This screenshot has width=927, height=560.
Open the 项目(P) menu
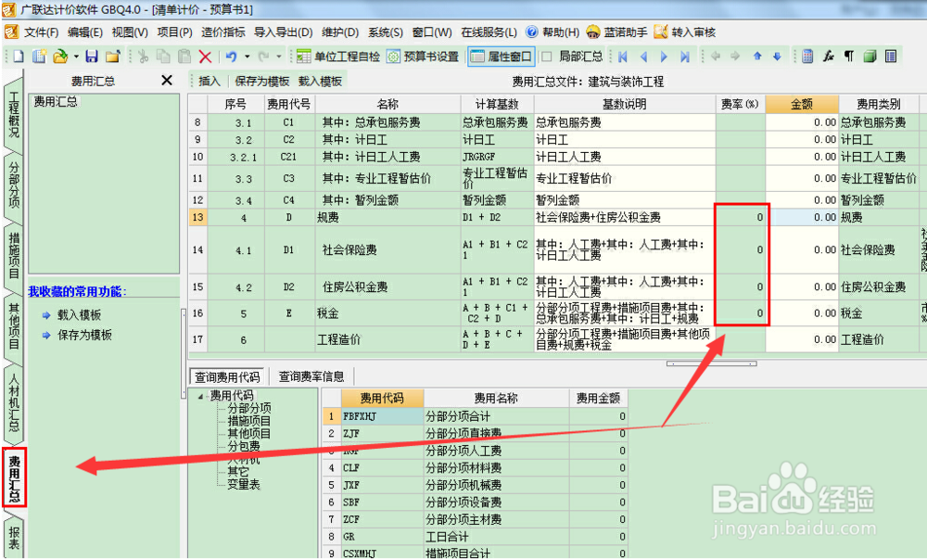[x=174, y=32]
